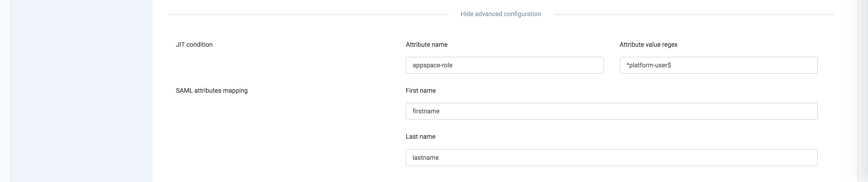This screenshot has width=868, height=182.
Task: Click the Attribute value regex label
Action: coord(648,45)
